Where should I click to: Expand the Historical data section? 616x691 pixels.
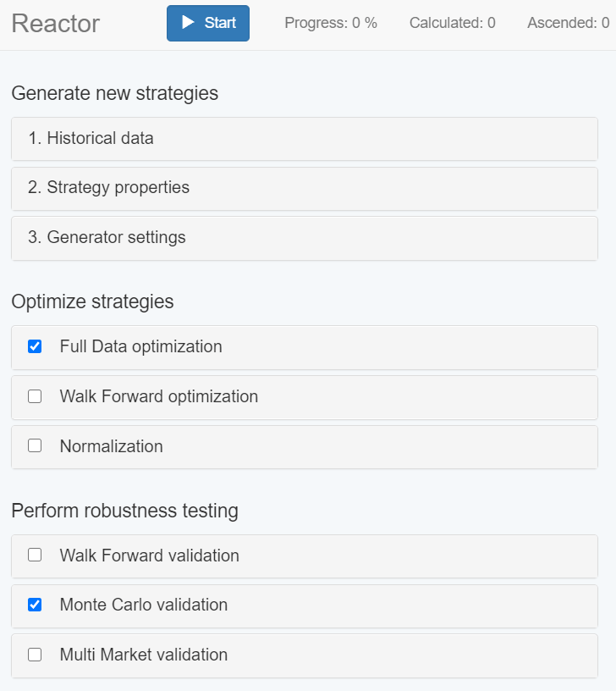coord(91,138)
